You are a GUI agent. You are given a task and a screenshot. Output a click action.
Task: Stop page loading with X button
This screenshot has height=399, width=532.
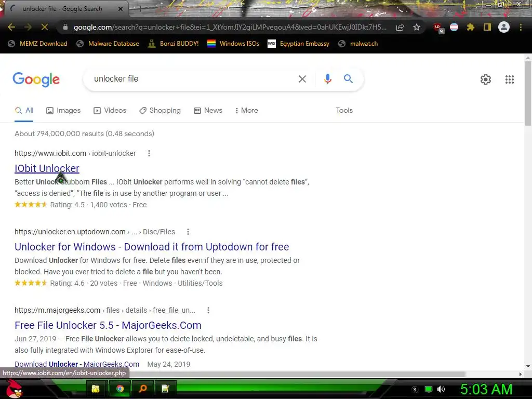[45, 27]
